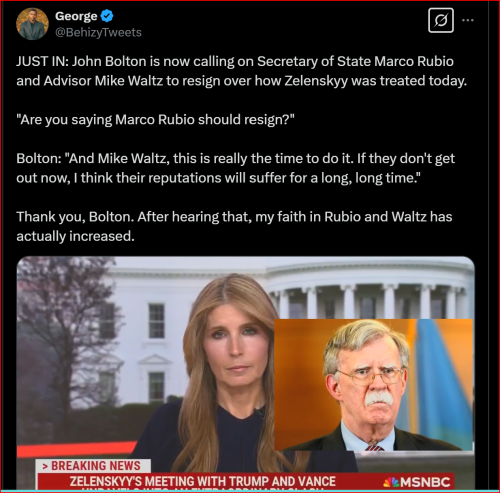This screenshot has width=500, height=493.
Task: Click the MSNBC logo text in the video
Action: point(425,482)
